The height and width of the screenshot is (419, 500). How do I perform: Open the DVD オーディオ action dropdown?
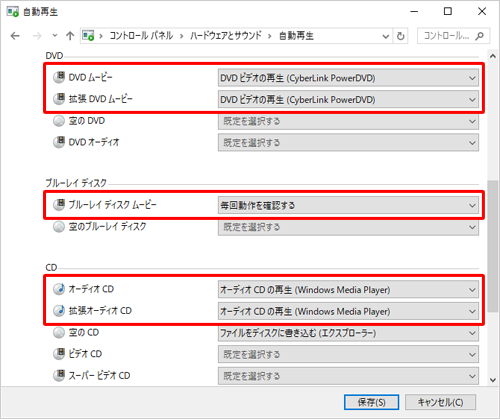coord(348,143)
